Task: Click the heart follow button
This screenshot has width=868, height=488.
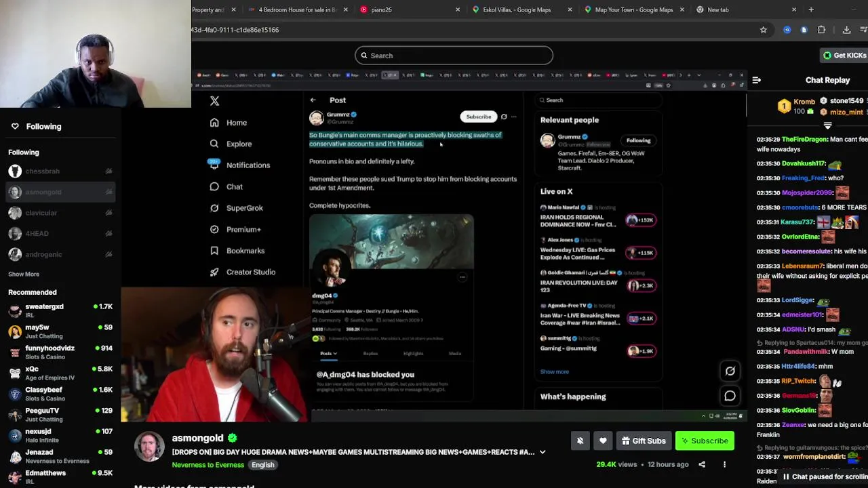Action: 603,441
